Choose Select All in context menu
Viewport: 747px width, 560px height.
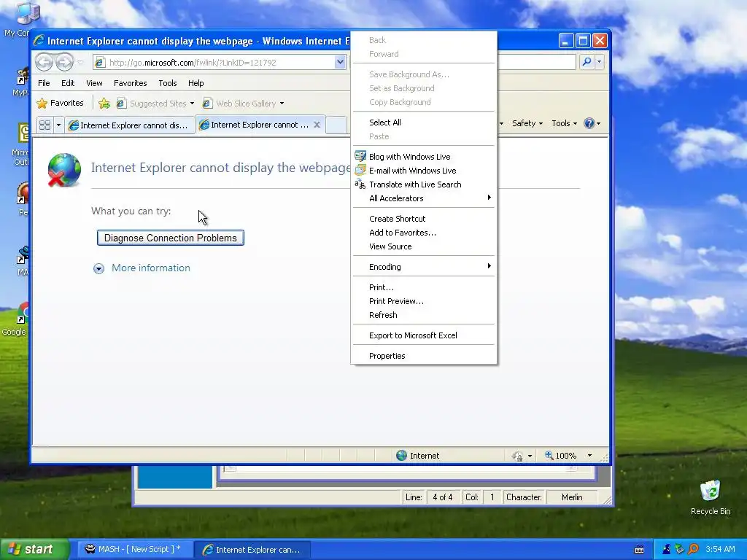click(424, 122)
